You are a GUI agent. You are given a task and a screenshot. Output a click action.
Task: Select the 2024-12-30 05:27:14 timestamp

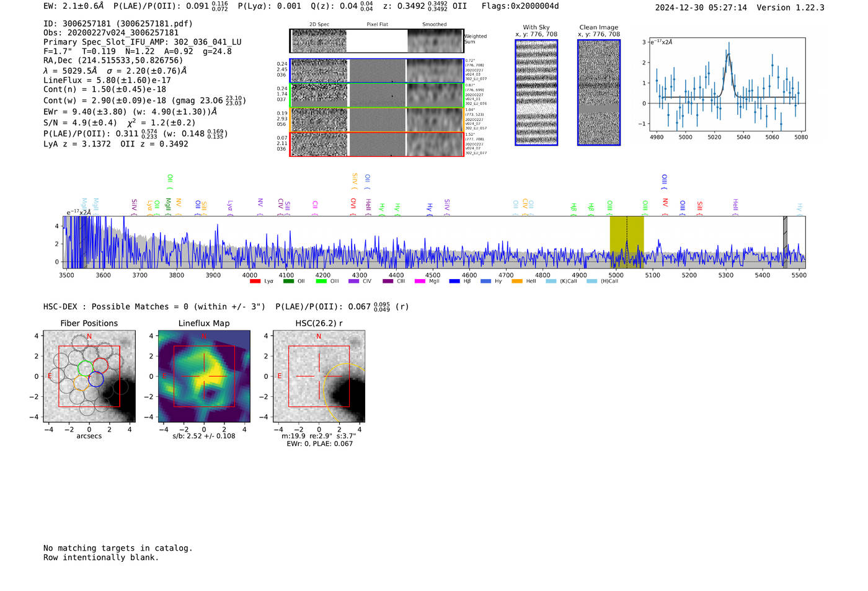(701, 7)
